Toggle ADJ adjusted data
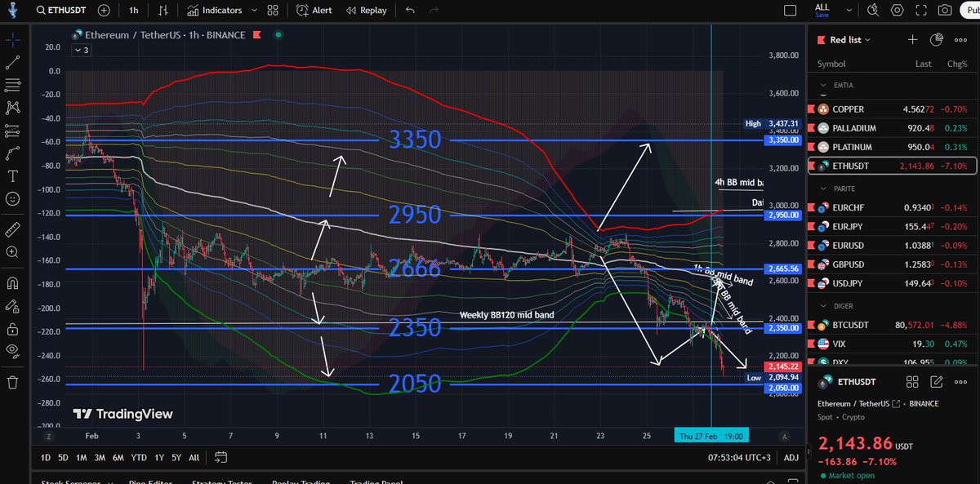Image resolution: width=980 pixels, height=484 pixels. [x=792, y=457]
